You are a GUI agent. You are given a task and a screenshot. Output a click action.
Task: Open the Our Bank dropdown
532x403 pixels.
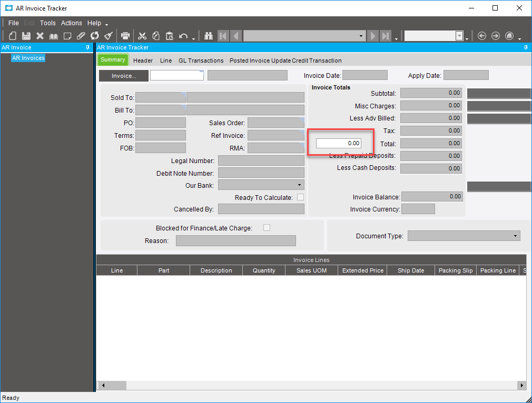coord(299,185)
